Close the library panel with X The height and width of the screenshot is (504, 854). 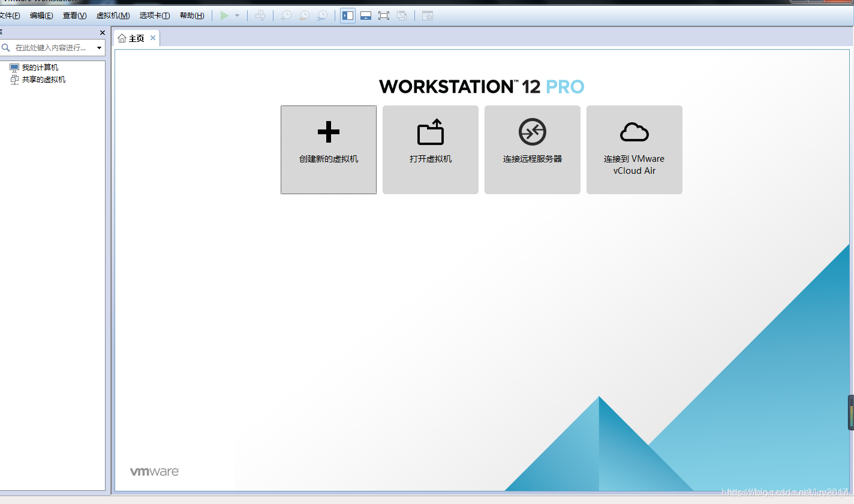click(103, 33)
